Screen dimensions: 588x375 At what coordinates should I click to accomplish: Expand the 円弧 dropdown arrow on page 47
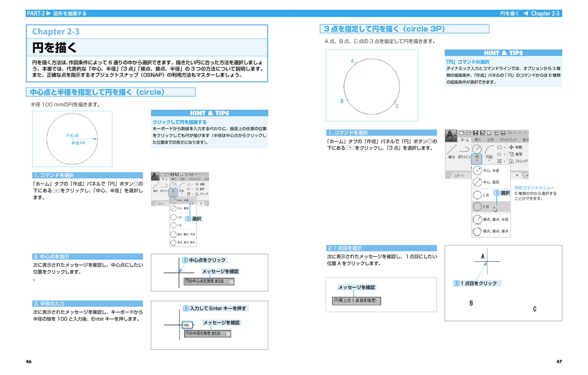pos(489,160)
